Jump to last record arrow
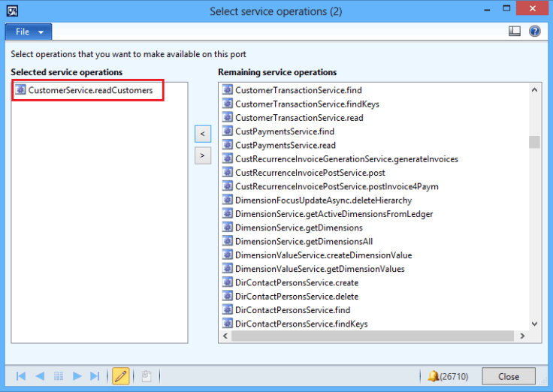 [x=95, y=375]
